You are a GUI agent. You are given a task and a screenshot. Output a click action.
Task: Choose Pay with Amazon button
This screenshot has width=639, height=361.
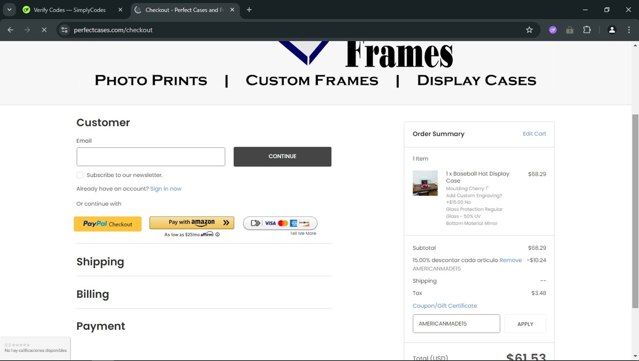pyautogui.click(x=192, y=222)
